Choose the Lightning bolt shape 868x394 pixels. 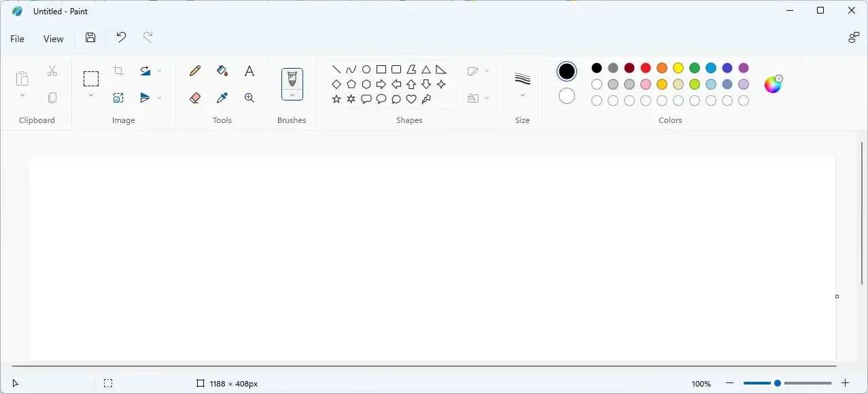click(x=426, y=99)
